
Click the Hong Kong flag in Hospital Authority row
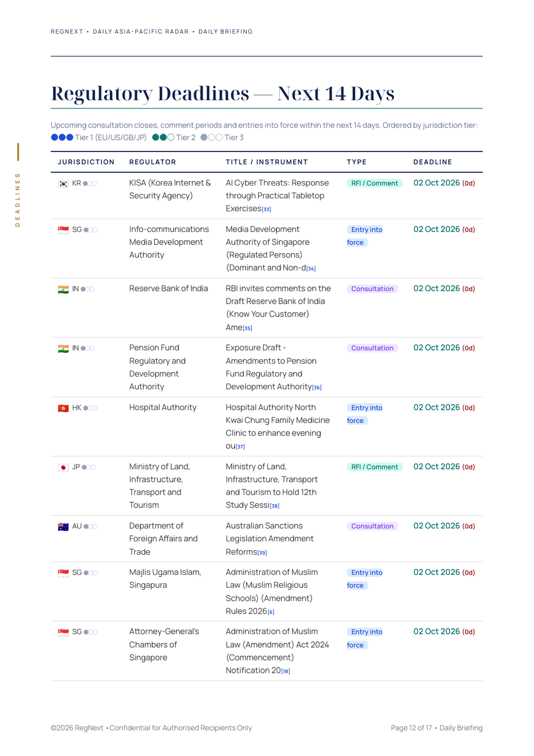tap(63, 408)
